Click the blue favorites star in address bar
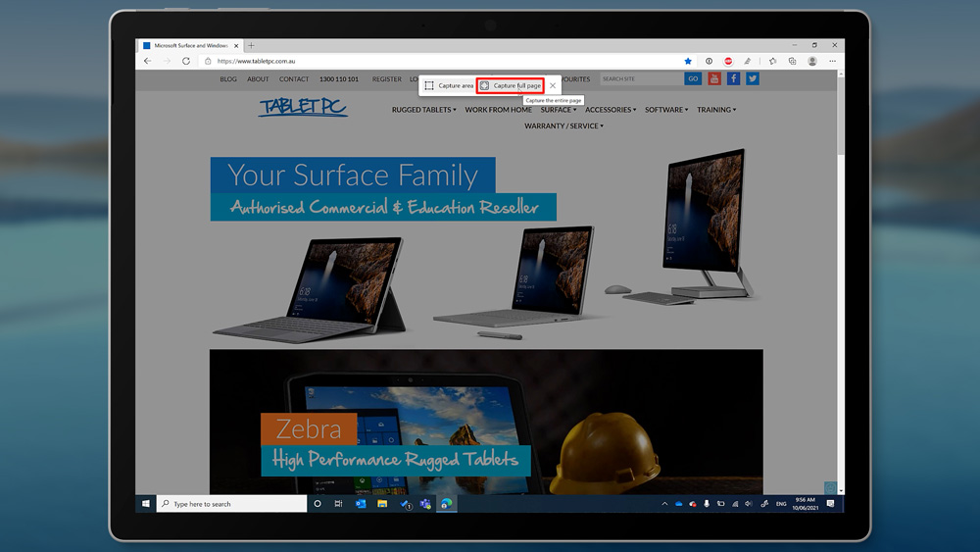This screenshot has width=980, height=552. [x=688, y=61]
